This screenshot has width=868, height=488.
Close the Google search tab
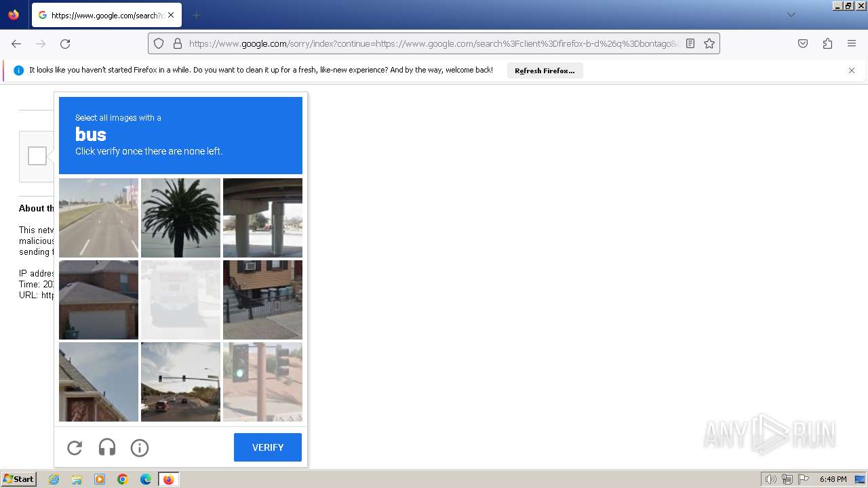click(171, 15)
